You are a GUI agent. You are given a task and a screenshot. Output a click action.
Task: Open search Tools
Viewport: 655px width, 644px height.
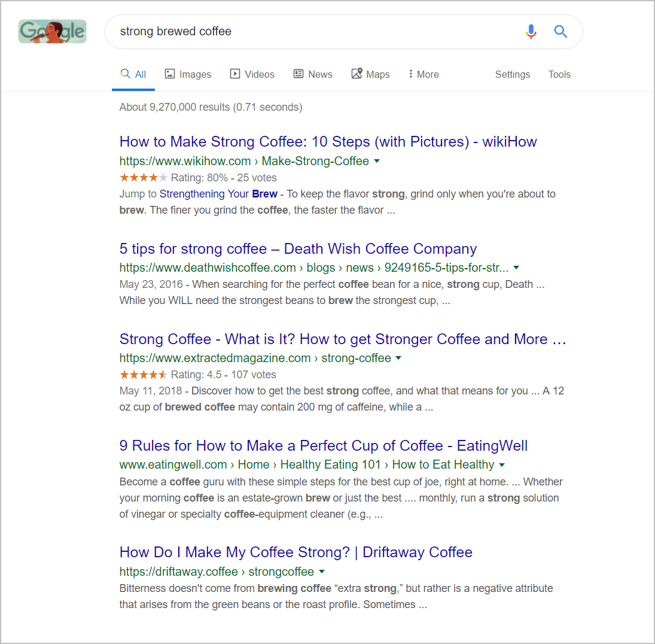coord(559,74)
